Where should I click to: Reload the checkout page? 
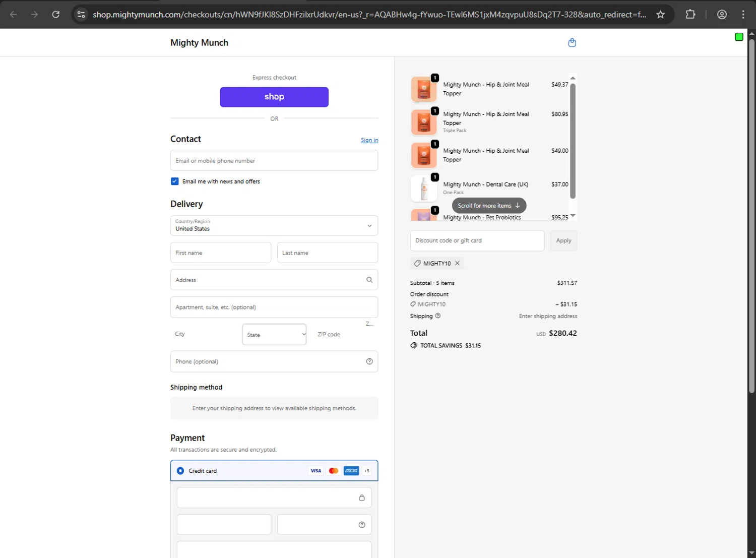point(56,15)
